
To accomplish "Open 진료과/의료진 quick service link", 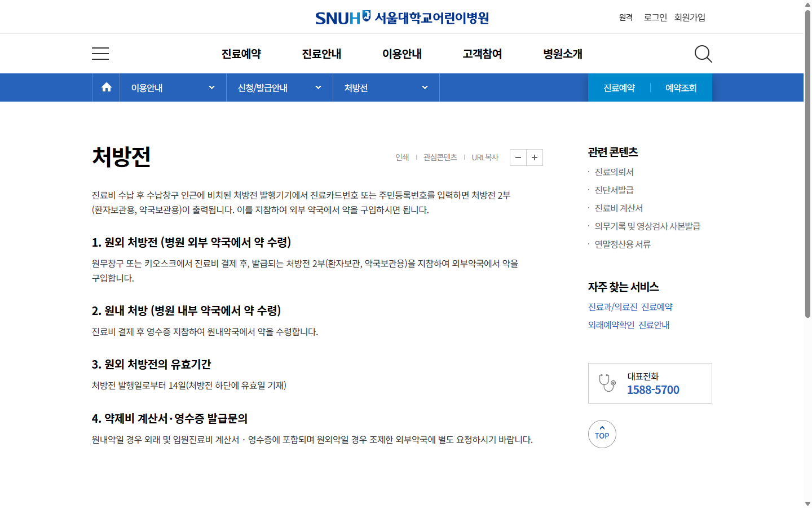I will tap(613, 307).
